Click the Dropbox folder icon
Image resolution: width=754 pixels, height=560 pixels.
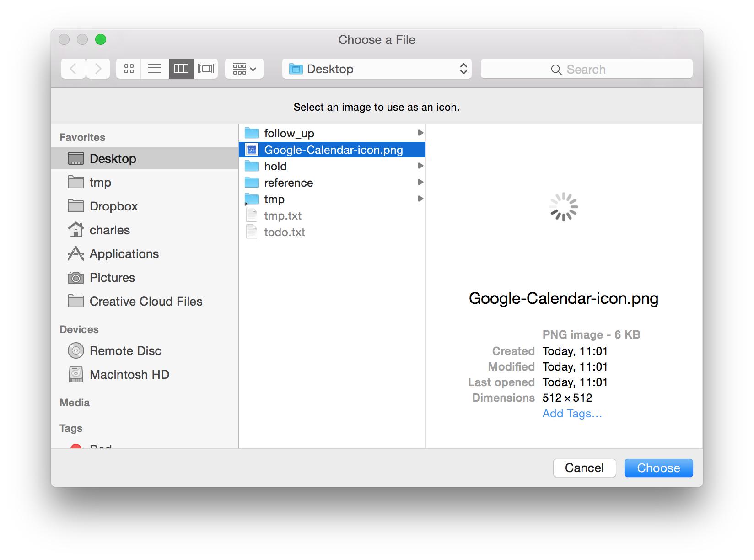(76, 206)
